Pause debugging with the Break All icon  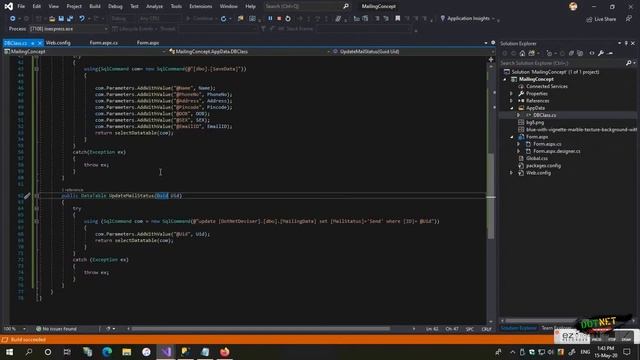[x=270, y=18]
